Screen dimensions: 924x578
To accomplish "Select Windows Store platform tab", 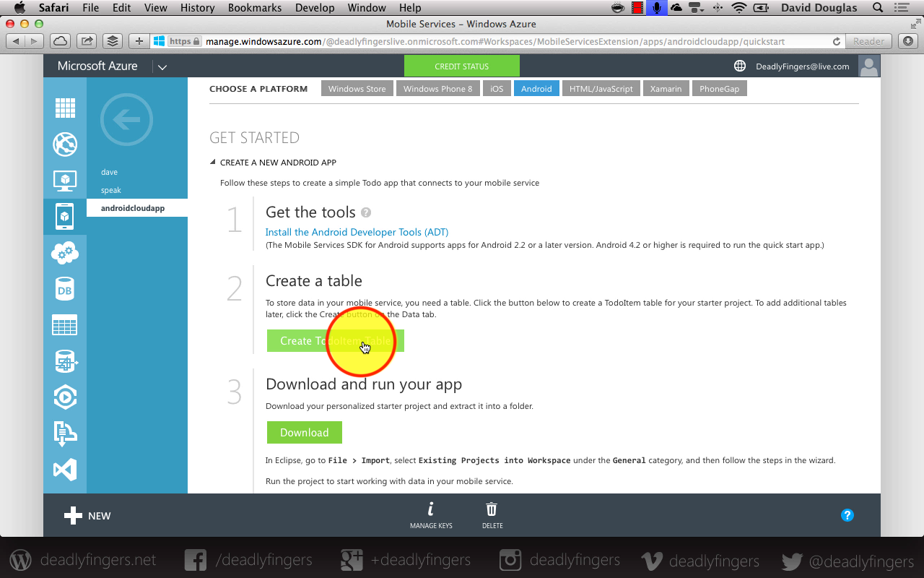I will (357, 89).
